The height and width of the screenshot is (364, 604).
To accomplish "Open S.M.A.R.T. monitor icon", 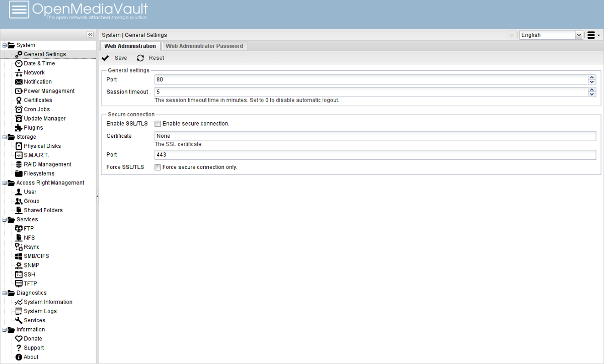I will [x=19, y=155].
